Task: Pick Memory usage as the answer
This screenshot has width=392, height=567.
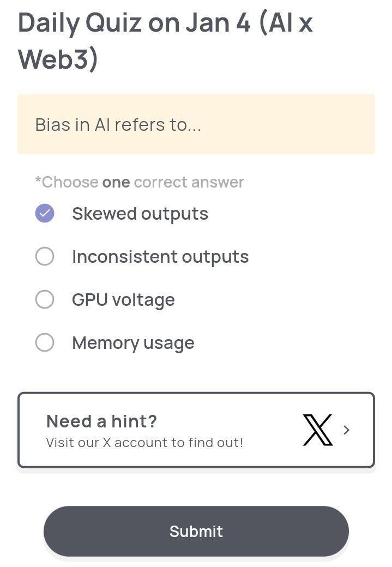Action: click(x=45, y=342)
